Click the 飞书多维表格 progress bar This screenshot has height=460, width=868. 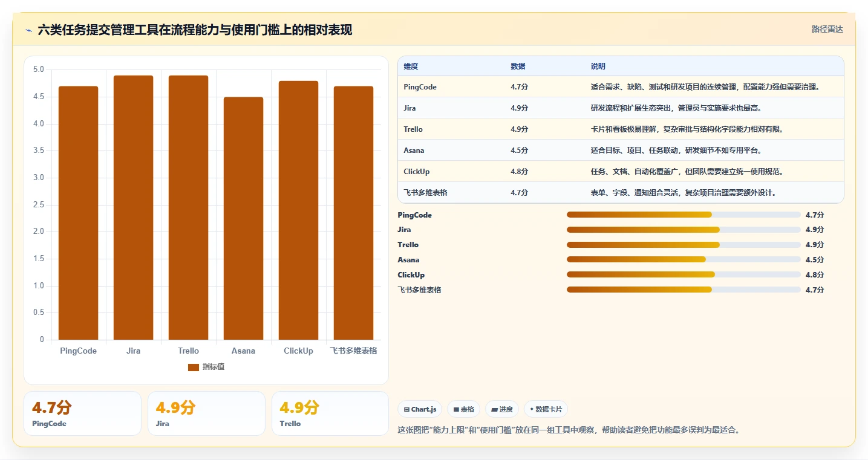684,290
